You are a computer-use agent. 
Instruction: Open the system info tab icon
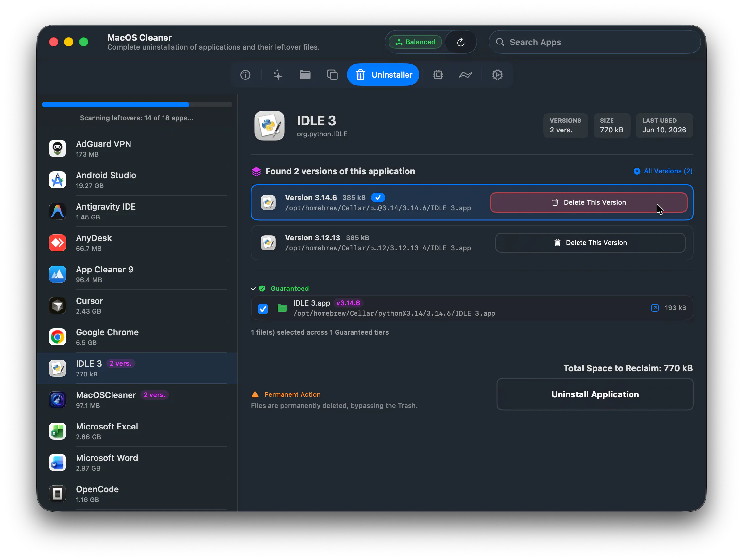coord(245,75)
